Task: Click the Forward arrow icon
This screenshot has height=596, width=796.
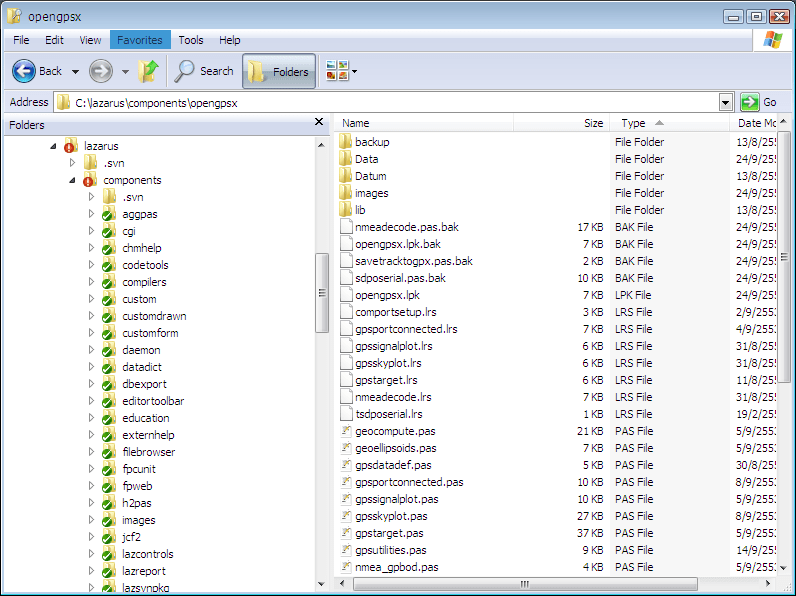Action: [x=101, y=71]
